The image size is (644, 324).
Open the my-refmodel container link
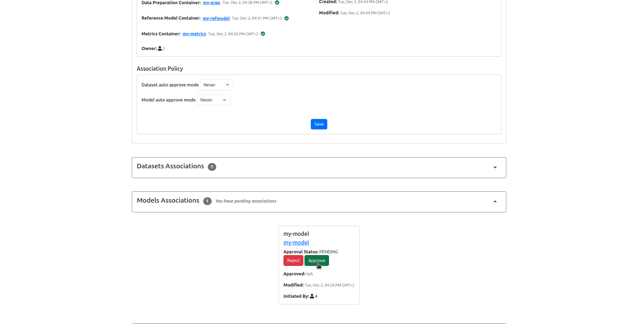point(216,19)
